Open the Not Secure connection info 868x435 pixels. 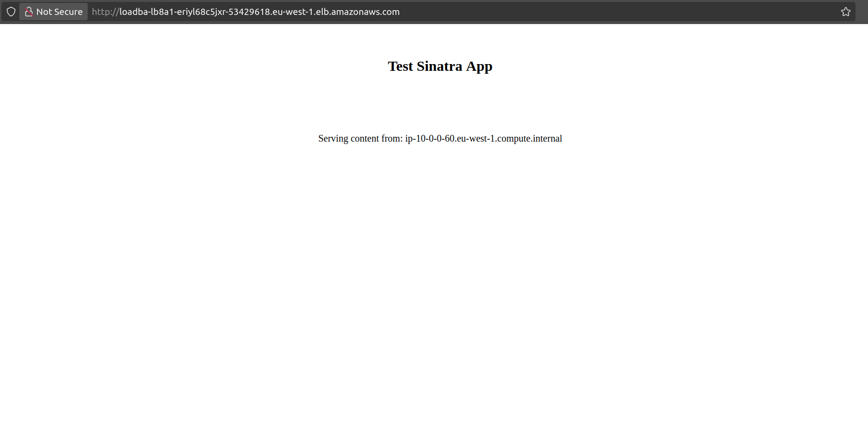(x=53, y=12)
